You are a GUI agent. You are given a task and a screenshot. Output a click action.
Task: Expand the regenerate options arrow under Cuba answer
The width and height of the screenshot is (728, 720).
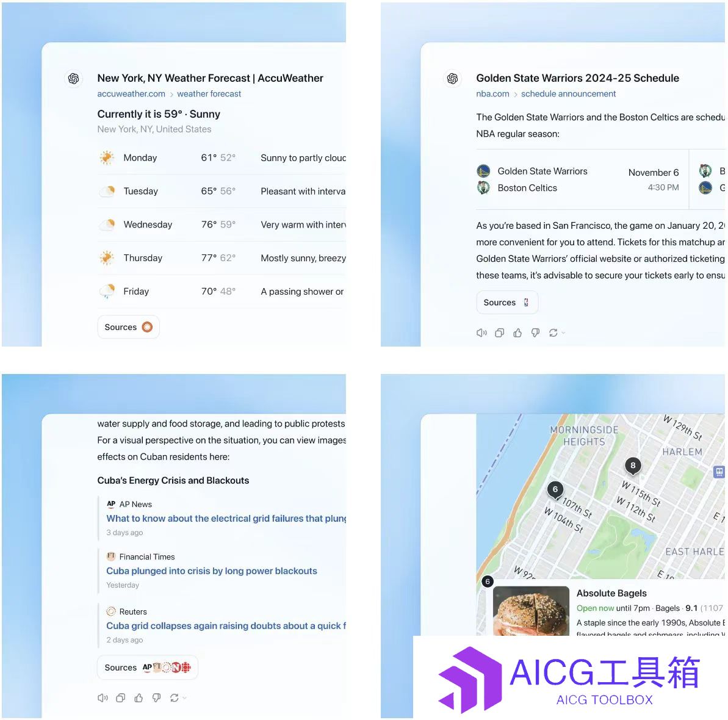click(x=184, y=697)
